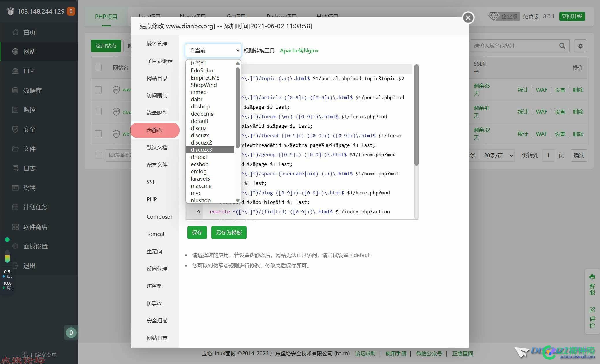600x364 pixels.
Task: Click the 保存 save button
Action: coord(197,232)
